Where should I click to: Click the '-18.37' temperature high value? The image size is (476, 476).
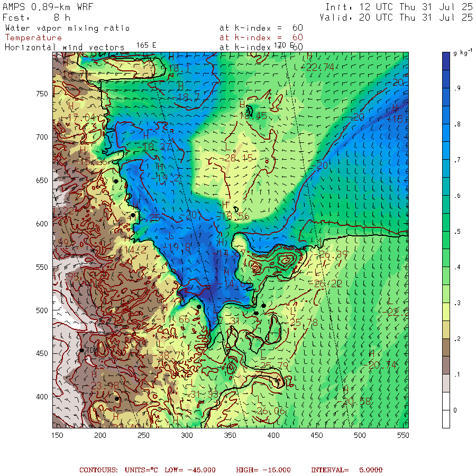tap(154, 147)
